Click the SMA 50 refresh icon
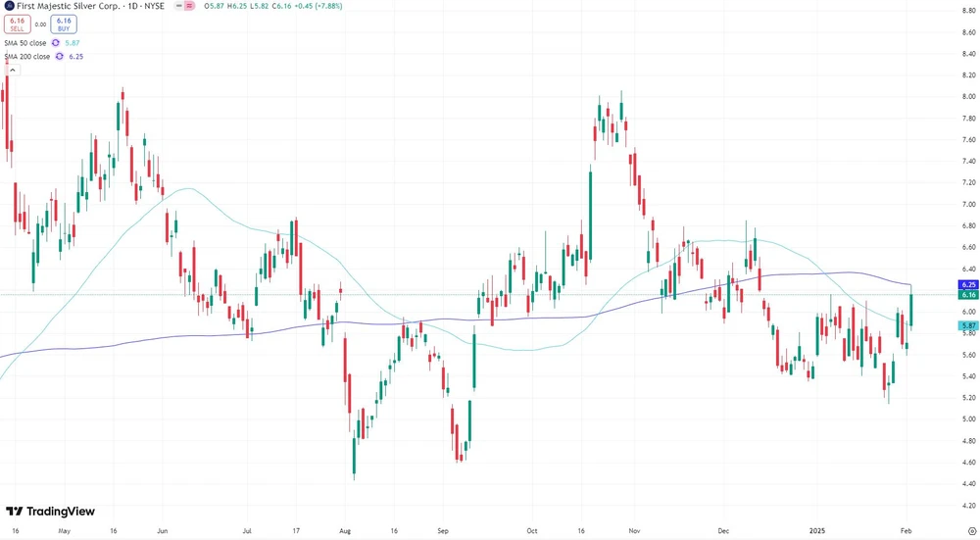This screenshot has height=540, width=980. tap(56, 43)
